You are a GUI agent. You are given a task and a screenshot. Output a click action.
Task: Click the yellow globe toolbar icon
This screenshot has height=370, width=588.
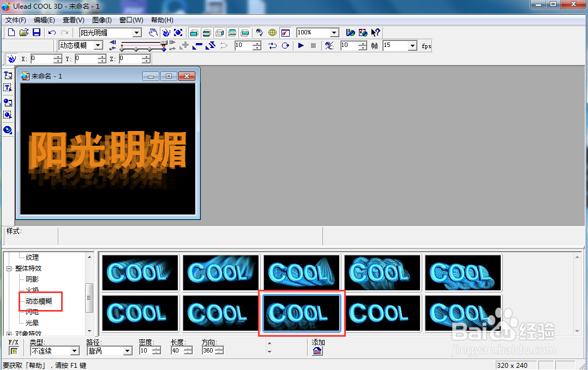[x=272, y=33]
